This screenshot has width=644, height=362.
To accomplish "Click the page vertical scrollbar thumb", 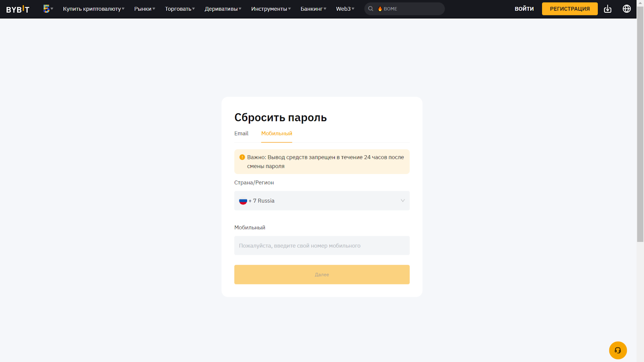I will 640,124.
